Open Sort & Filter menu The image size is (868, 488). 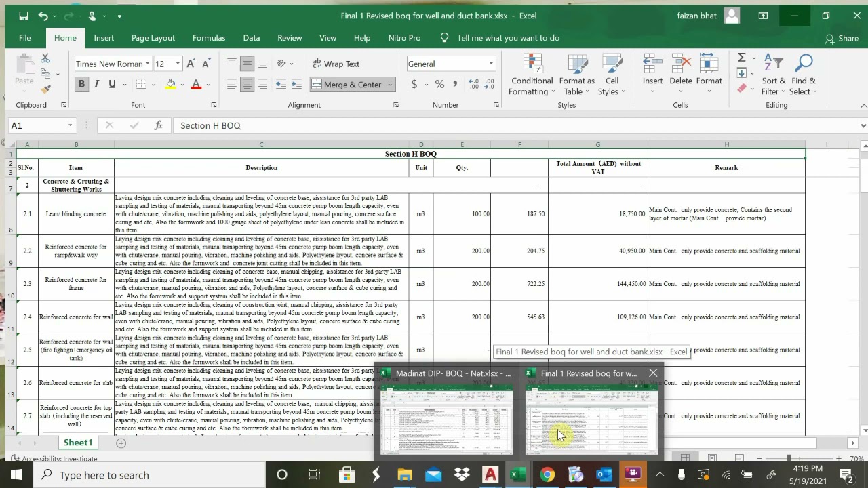tap(773, 75)
